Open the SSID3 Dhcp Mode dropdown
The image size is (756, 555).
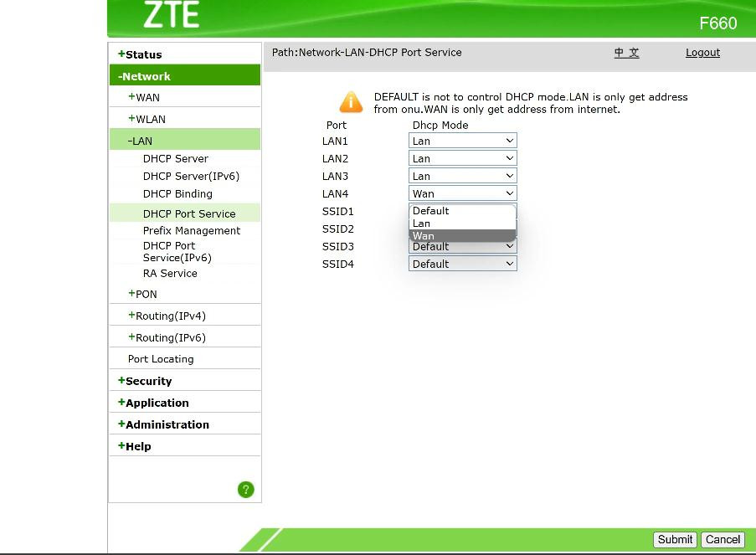click(463, 246)
